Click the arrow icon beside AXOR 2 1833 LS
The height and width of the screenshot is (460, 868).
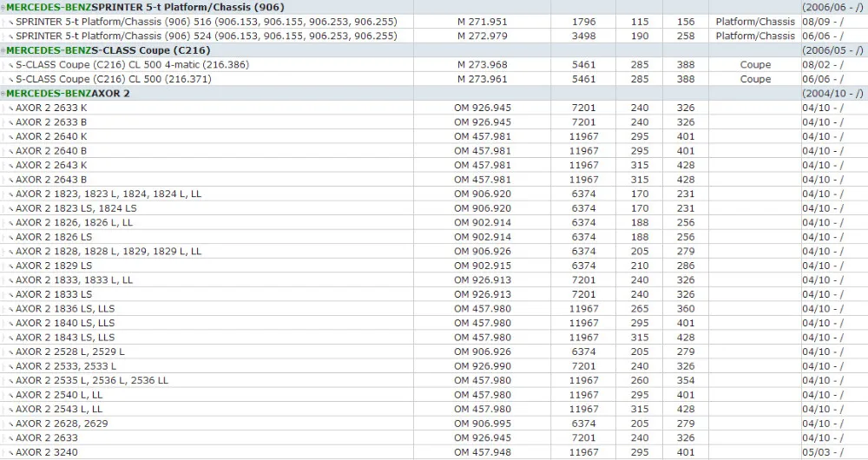point(10,295)
